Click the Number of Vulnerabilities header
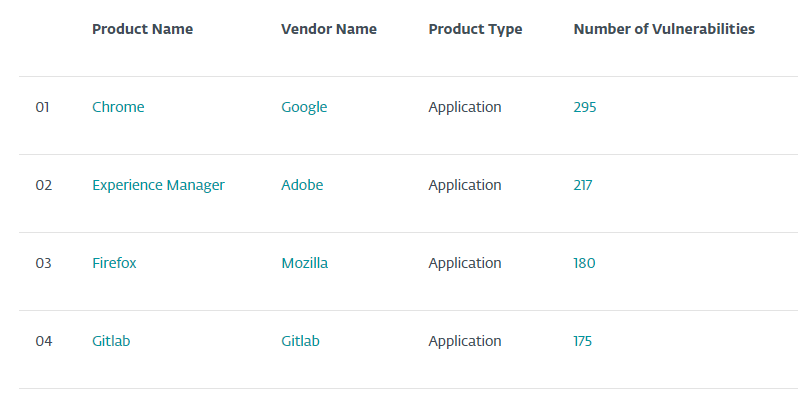This screenshot has width=798, height=393. click(664, 29)
